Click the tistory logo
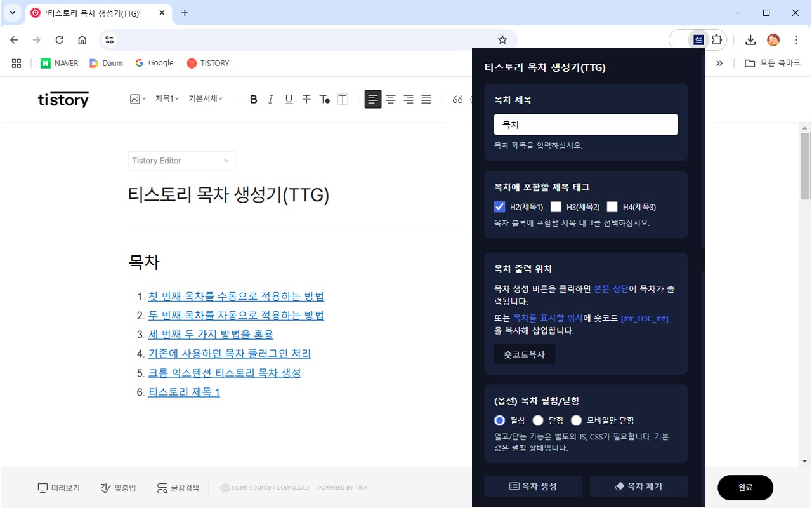 click(63, 100)
